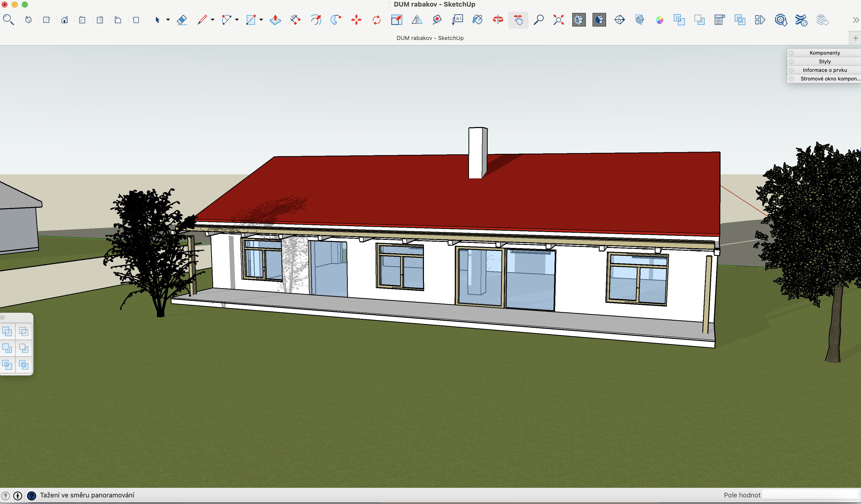This screenshot has width=861, height=504.
Task: Click the Pole hodnot value input field
Action: pyautogui.click(x=810, y=494)
